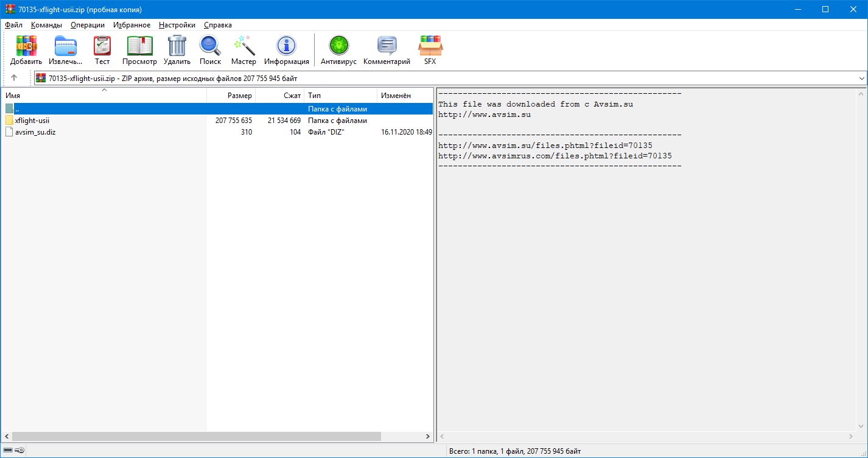Viewport: 868px width, 458px height.
Task: Start the Антивирус scan icon
Action: [338, 46]
